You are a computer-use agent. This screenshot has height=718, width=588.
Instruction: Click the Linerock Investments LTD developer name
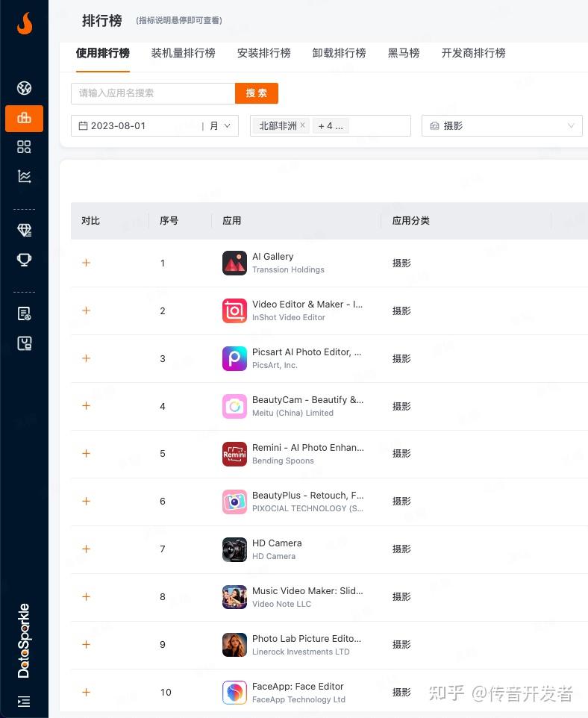(301, 652)
